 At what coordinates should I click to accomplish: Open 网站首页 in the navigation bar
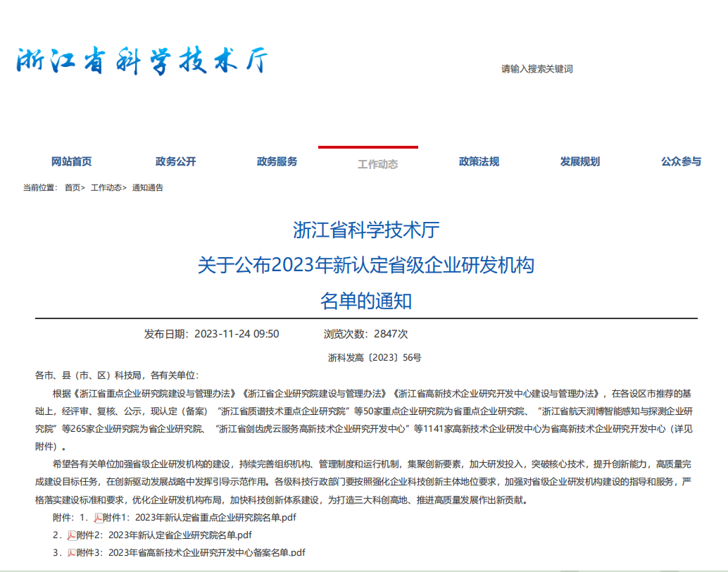(71, 161)
